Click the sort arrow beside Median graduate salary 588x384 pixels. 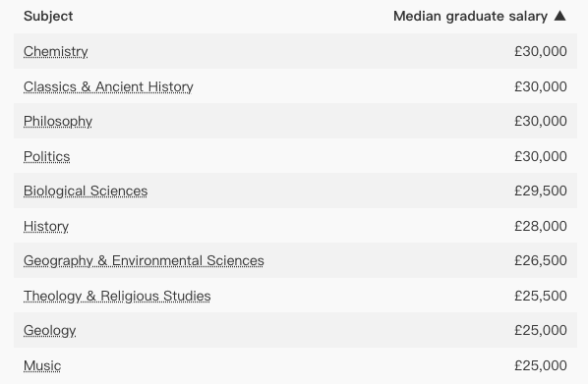[x=559, y=16]
